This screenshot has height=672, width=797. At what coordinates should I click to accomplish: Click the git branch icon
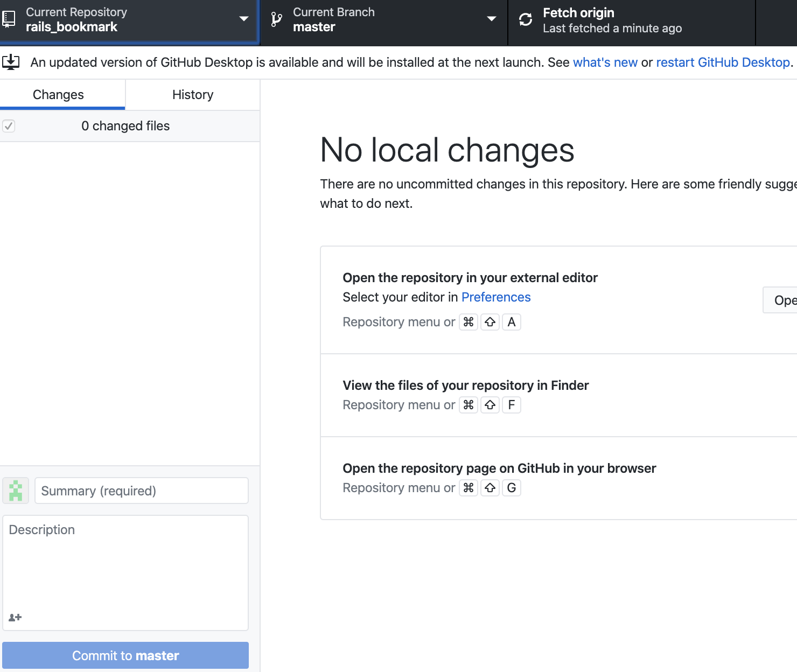click(x=276, y=19)
